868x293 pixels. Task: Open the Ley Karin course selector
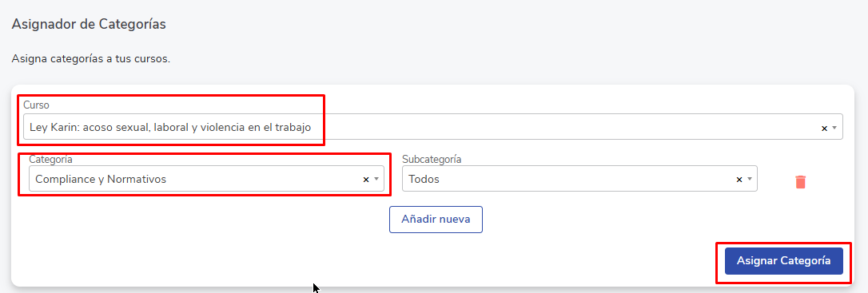click(433, 127)
